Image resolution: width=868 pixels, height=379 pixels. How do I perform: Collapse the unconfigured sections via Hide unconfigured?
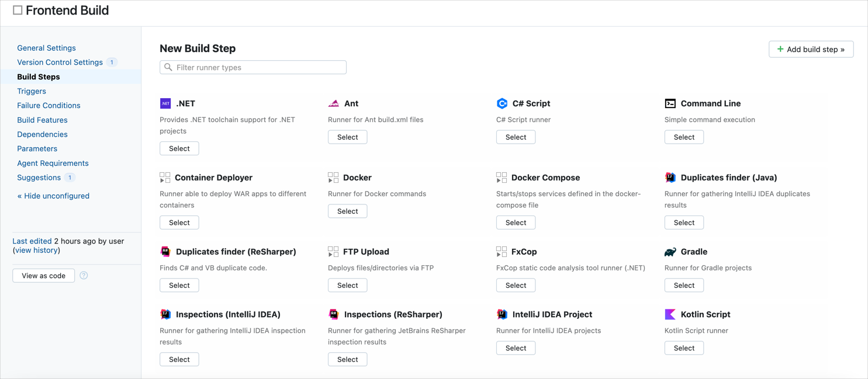click(53, 196)
